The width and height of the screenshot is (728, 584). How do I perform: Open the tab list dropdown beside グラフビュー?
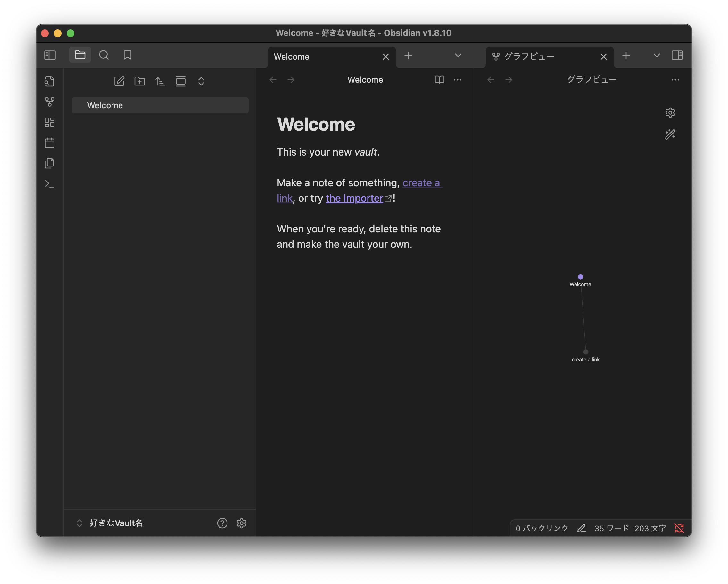click(x=657, y=55)
